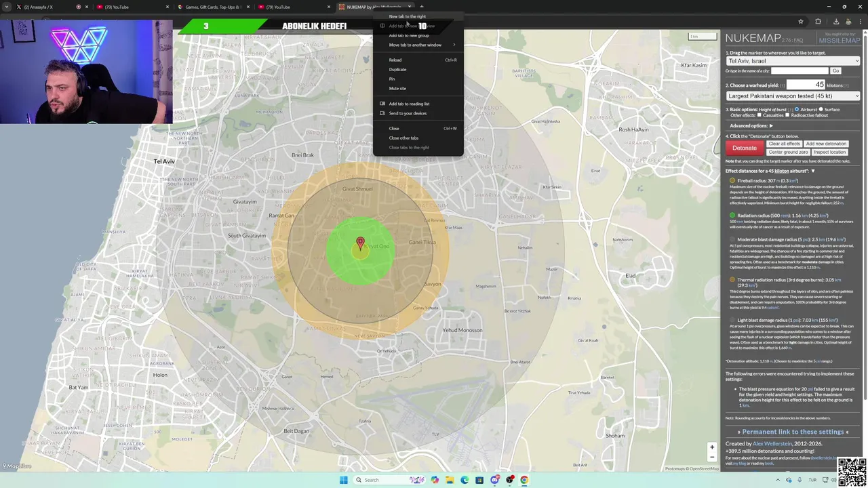Open Chrome downloads icon
Viewport: 868px width, 488px height.
click(x=836, y=22)
